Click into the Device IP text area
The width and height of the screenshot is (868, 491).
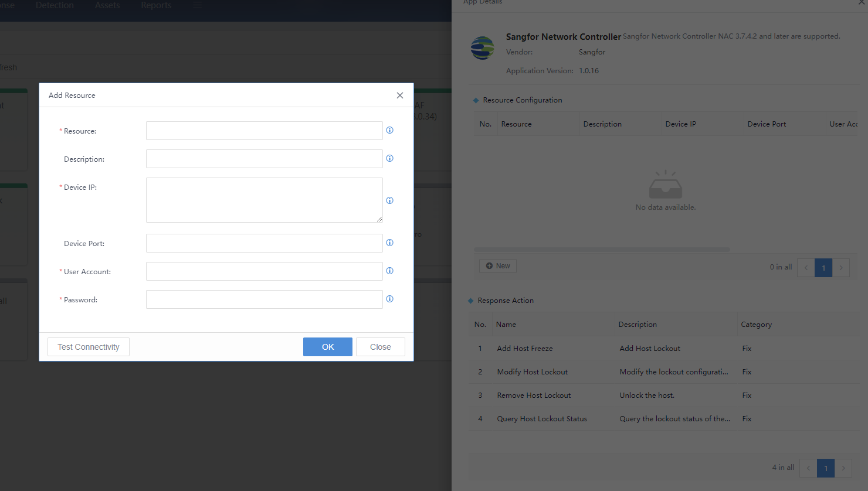click(264, 200)
